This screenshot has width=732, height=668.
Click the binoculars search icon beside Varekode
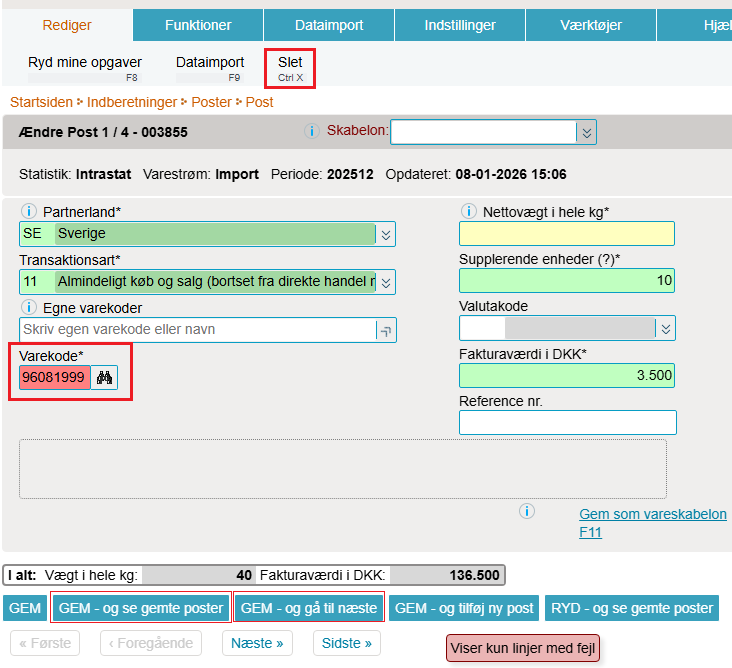(104, 377)
